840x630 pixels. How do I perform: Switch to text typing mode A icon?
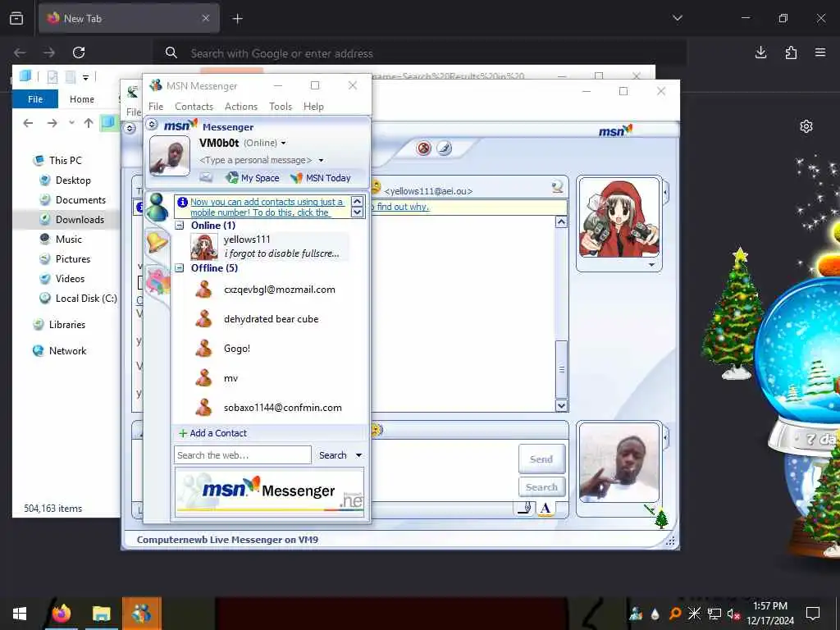click(546, 508)
